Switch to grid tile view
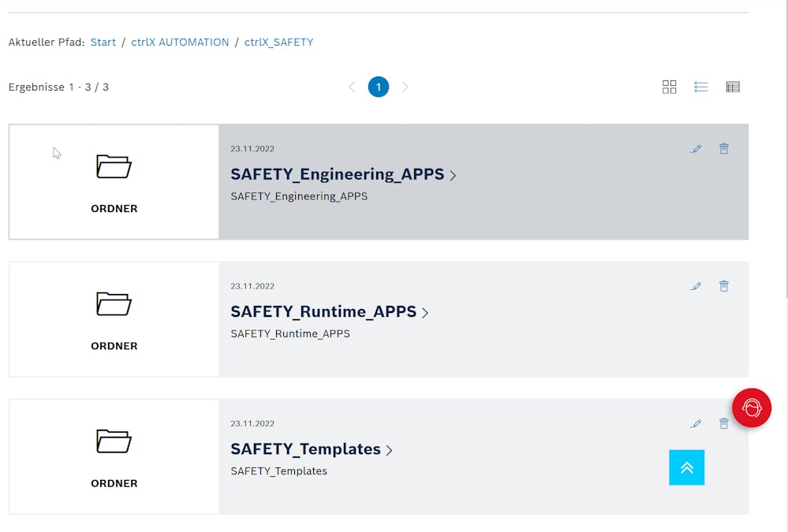 coord(669,87)
